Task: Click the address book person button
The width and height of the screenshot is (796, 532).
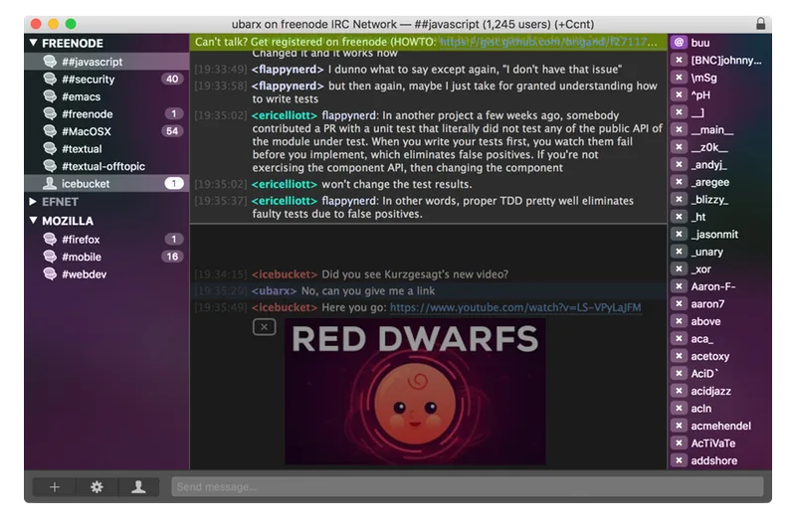Action: [138, 487]
